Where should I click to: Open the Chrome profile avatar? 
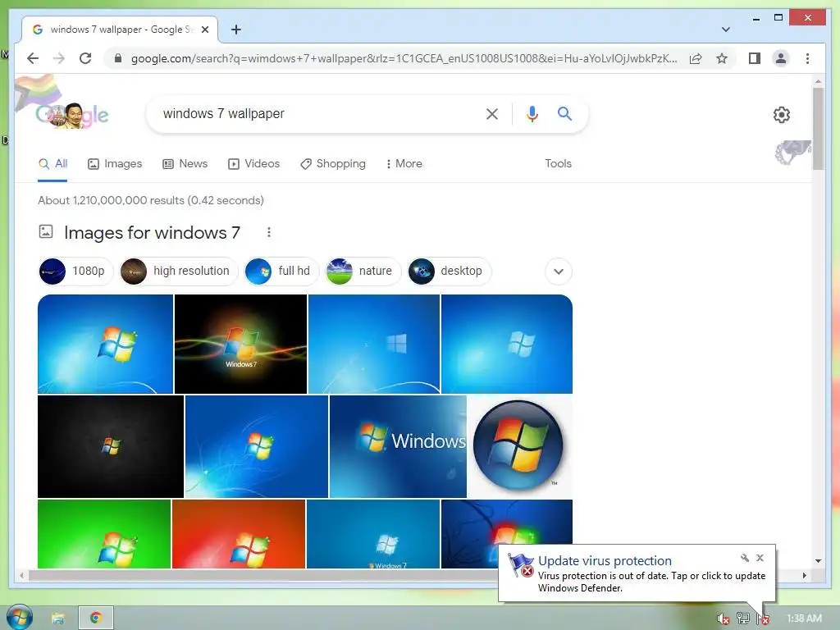pyautogui.click(x=781, y=58)
